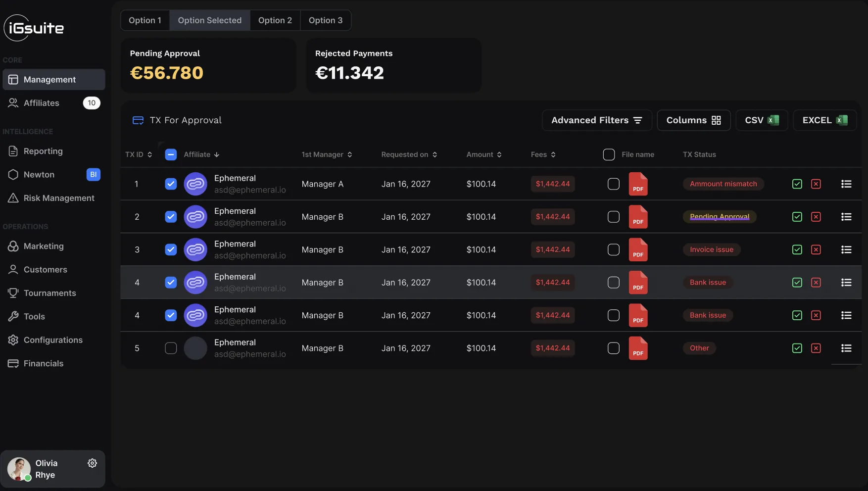Screen dimensions: 868x491
Task: Approve transaction with Ammount mismatch status
Action: [x=797, y=184]
